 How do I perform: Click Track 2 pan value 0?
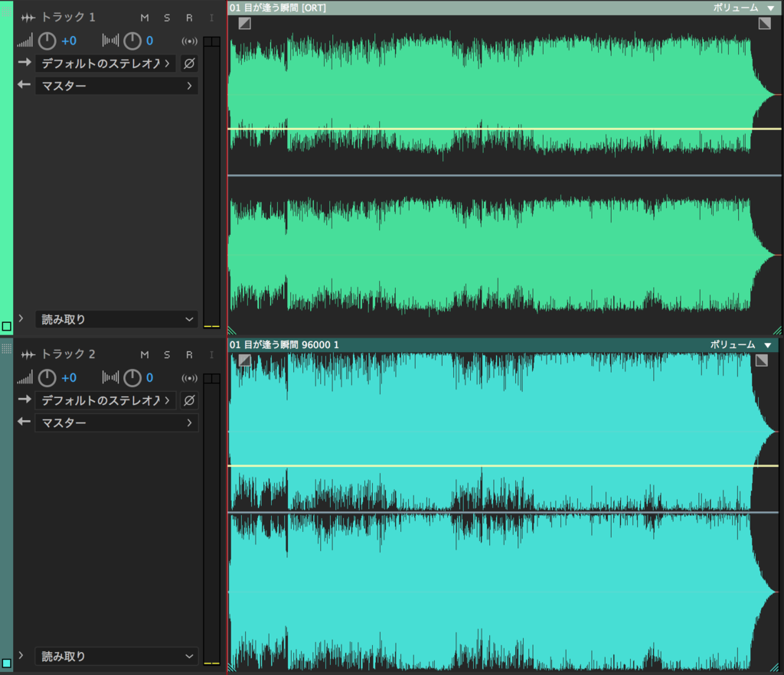149,378
